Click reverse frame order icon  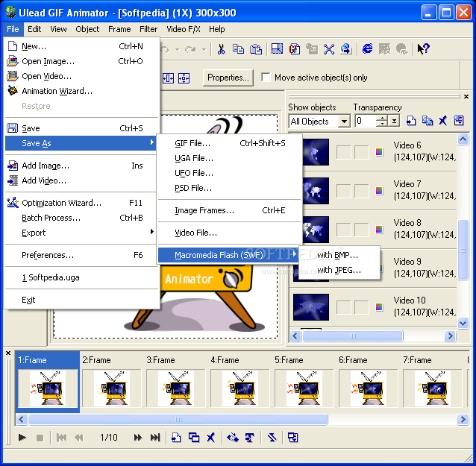272,438
